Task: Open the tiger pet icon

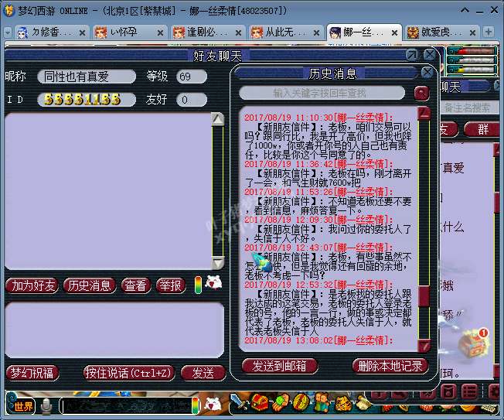Action: pos(342,403)
